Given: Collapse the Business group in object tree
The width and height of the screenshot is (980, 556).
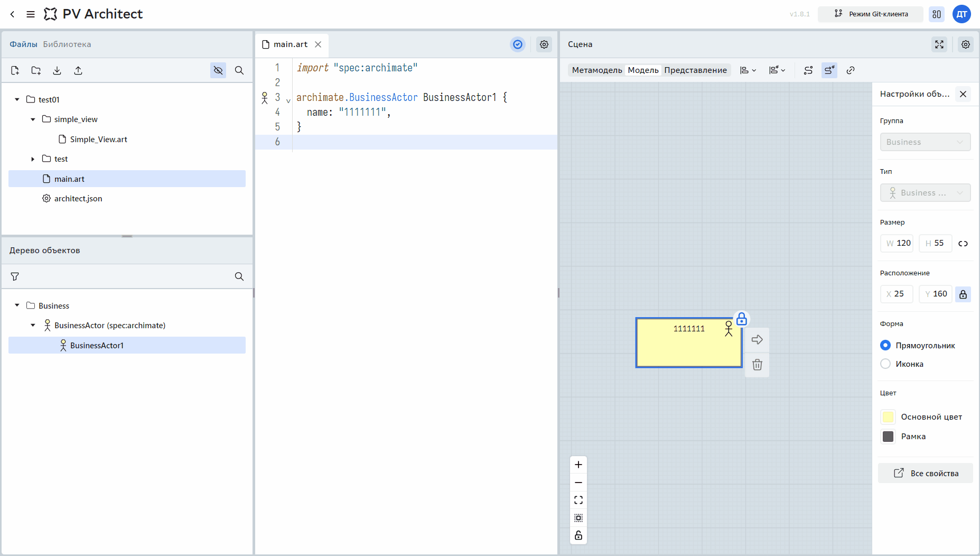Looking at the screenshot, I should (x=17, y=305).
